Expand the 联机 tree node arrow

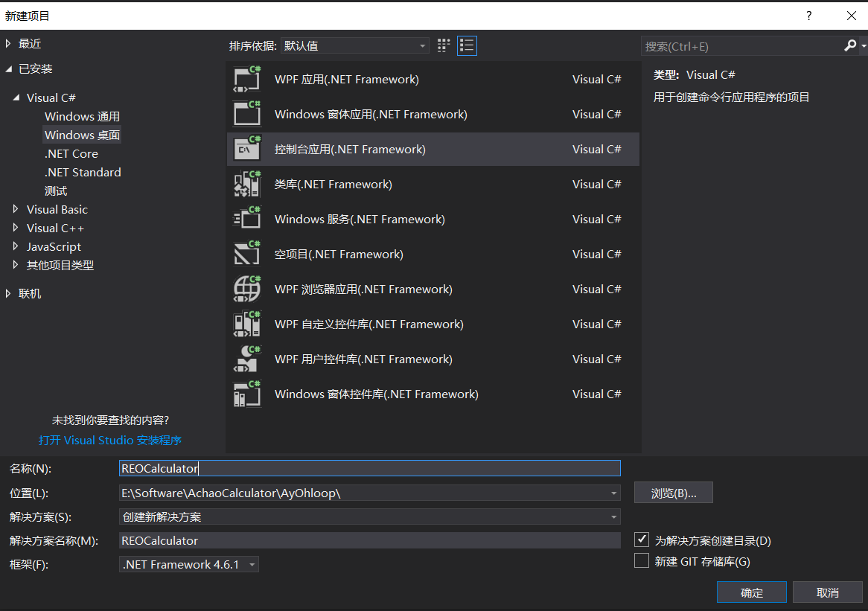(8, 293)
